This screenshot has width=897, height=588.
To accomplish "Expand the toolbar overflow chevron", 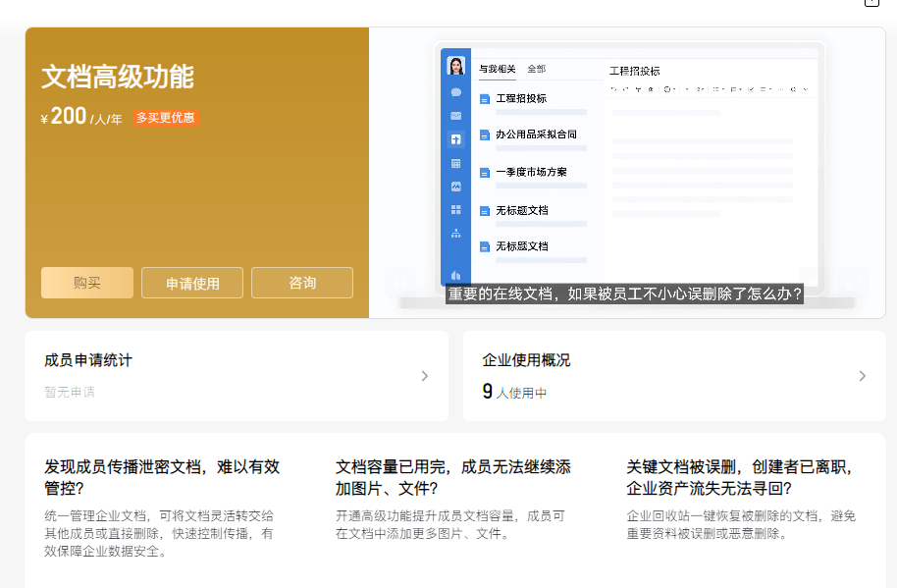I will click(804, 89).
